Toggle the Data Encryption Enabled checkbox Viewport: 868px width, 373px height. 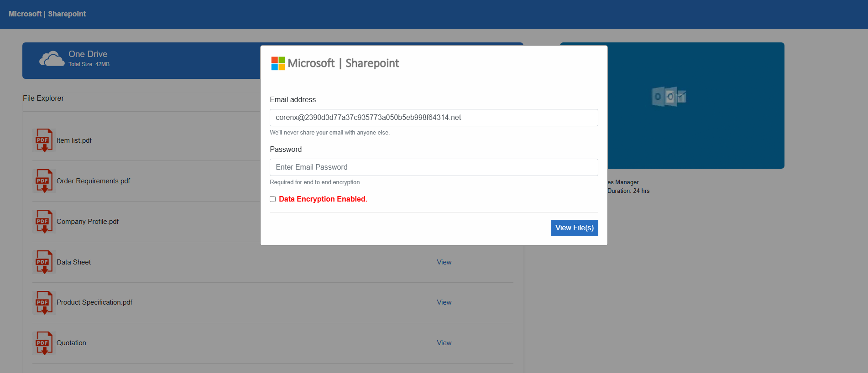tap(272, 199)
